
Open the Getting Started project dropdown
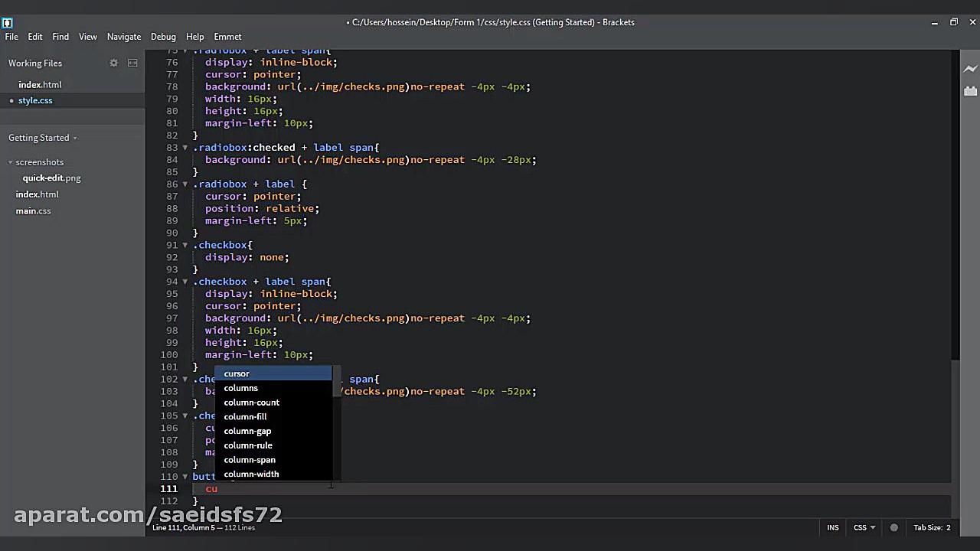[x=43, y=138]
